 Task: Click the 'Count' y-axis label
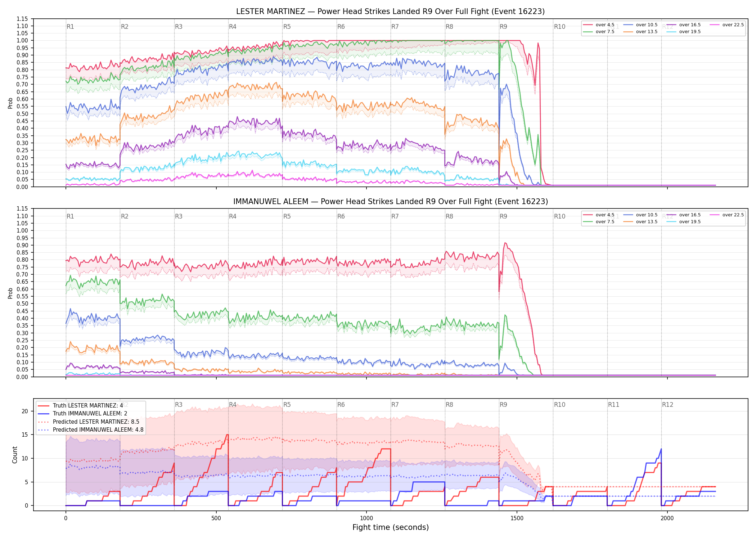pos(15,455)
